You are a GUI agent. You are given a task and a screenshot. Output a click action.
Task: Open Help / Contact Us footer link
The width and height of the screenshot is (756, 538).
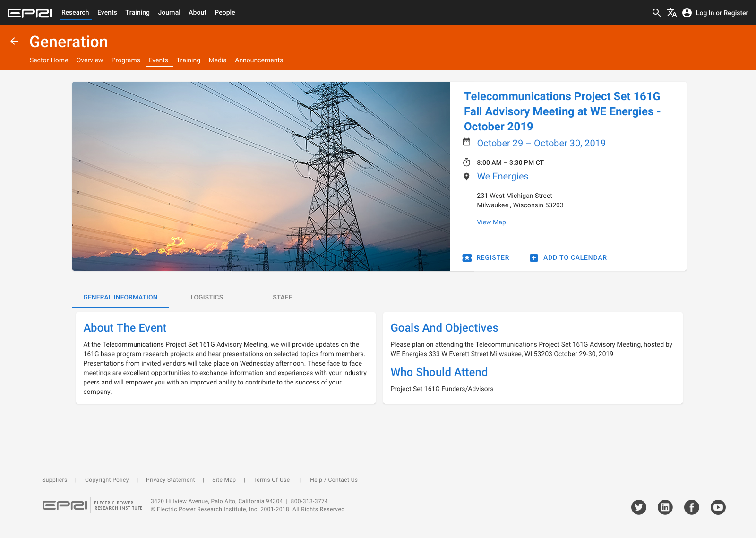pyautogui.click(x=334, y=480)
